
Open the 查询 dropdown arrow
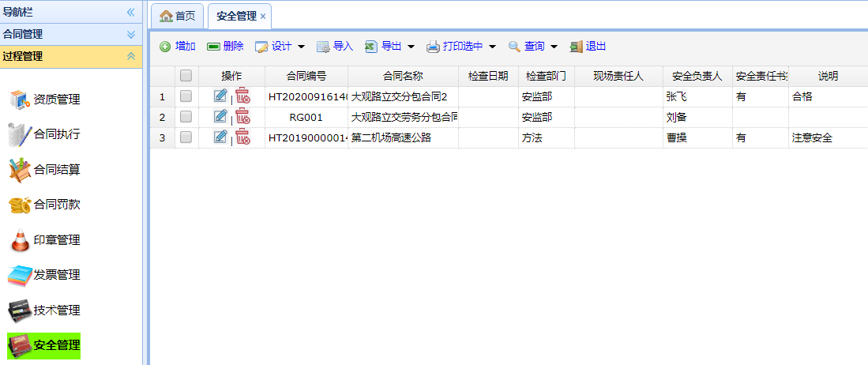(554, 47)
